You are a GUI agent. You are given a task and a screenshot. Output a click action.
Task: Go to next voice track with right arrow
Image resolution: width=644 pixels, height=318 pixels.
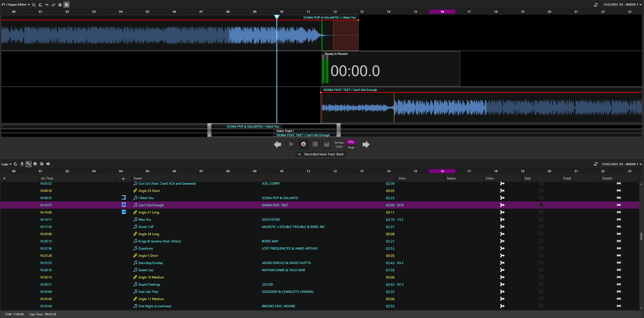(366, 144)
